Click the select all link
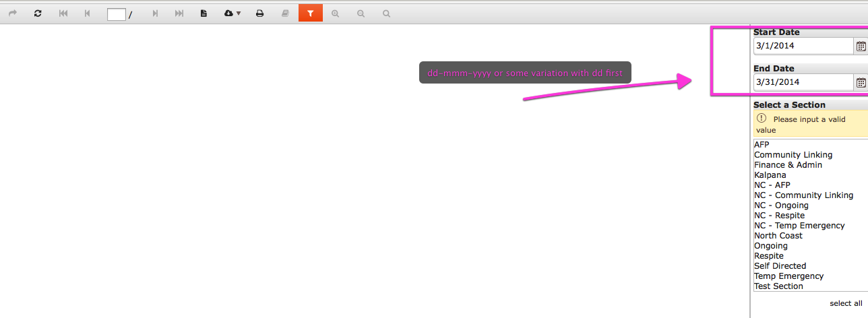 [x=846, y=303]
